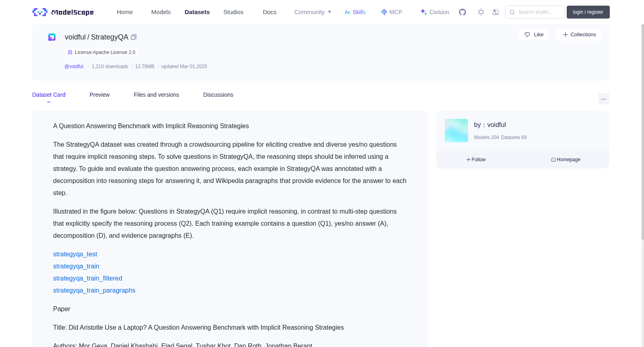Click the StrategyQA dataset avatar icon

click(52, 37)
